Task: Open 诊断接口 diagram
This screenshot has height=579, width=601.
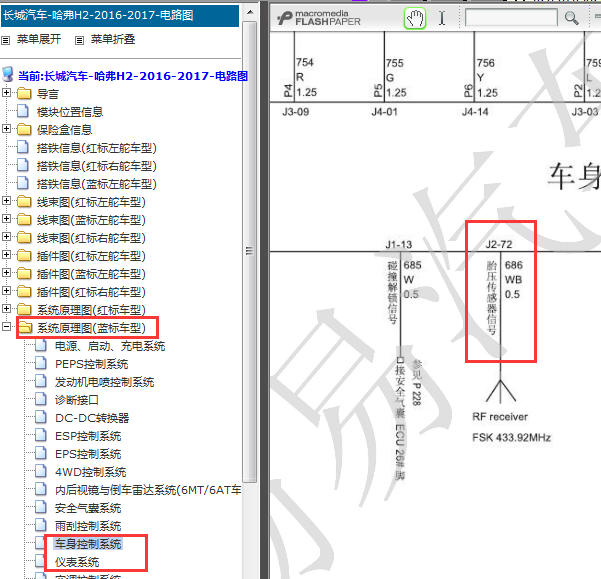Action: click(77, 400)
